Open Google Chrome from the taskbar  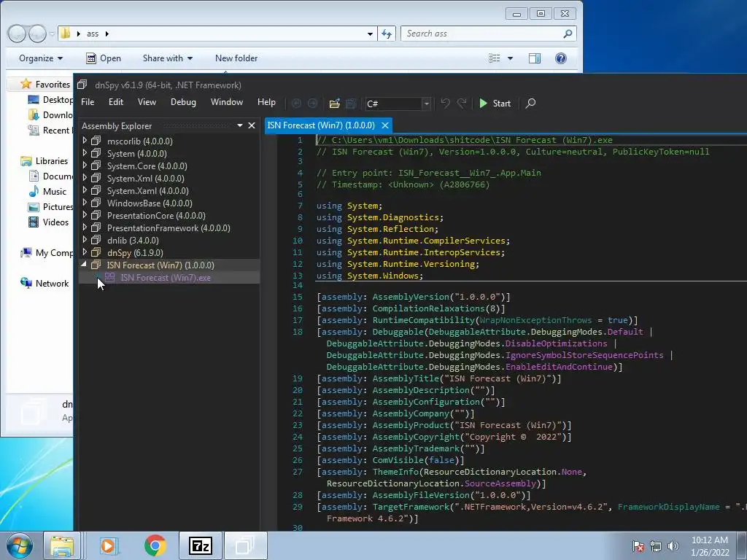[155, 545]
